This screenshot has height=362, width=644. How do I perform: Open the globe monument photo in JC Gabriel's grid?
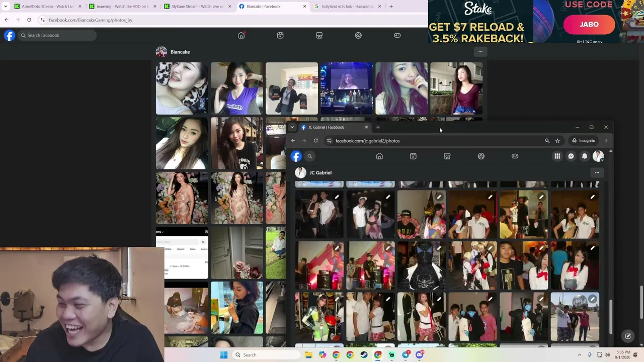(x=575, y=317)
